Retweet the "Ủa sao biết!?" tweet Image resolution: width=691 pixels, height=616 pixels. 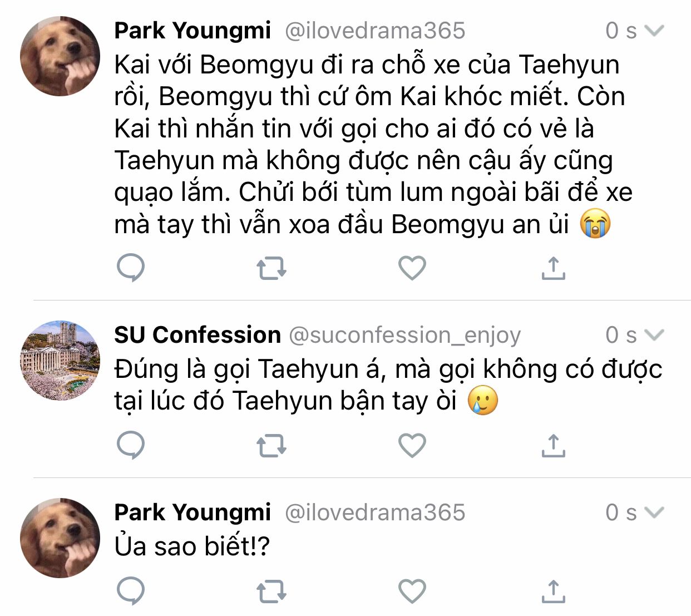[x=272, y=592]
